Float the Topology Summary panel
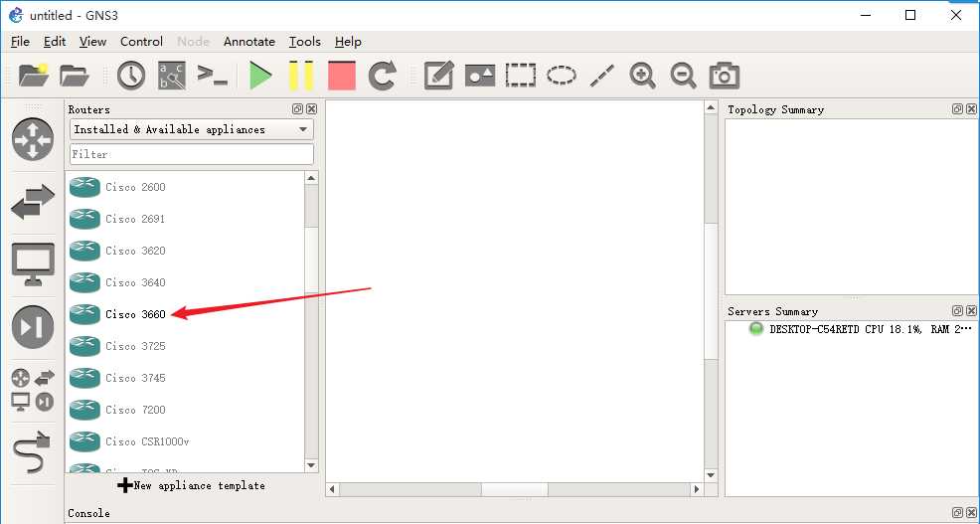980x524 pixels. point(957,108)
